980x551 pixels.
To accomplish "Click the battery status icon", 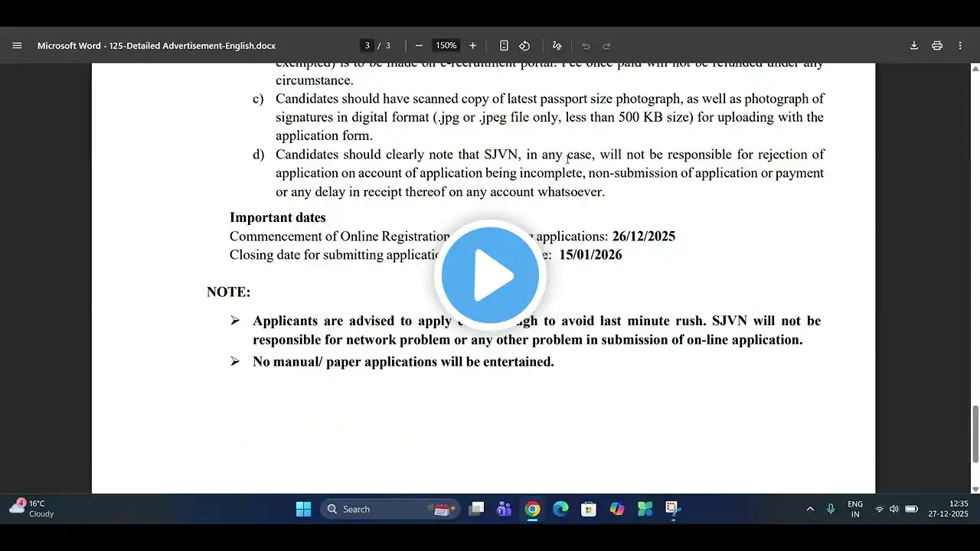I will click(911, 509).
